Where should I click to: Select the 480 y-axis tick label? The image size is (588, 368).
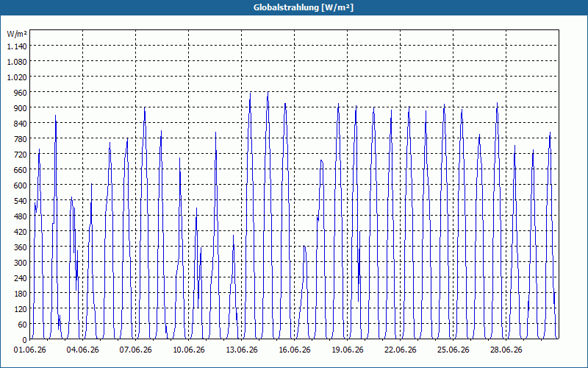pos(21,216)
